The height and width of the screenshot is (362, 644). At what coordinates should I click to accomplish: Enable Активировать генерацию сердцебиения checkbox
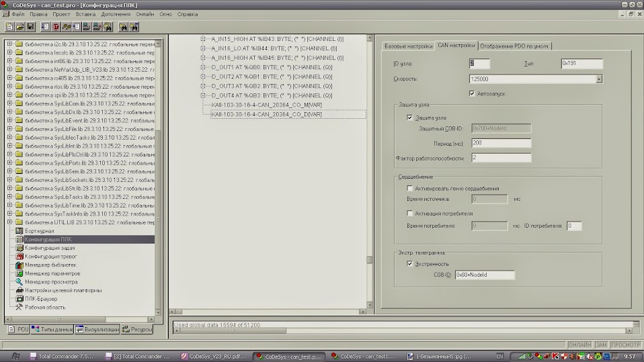[409, 188]
